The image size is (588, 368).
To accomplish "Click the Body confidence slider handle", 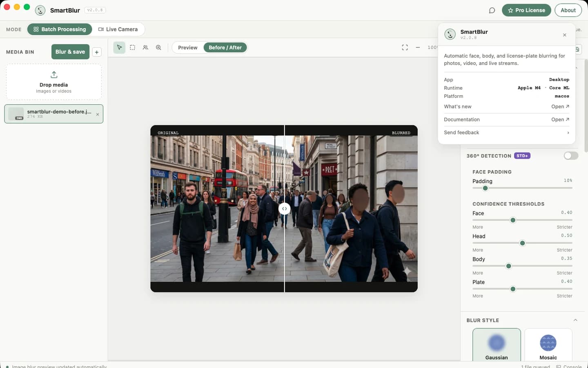I will [508, 266].
